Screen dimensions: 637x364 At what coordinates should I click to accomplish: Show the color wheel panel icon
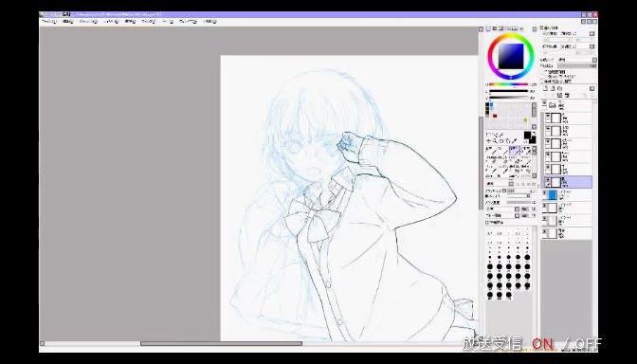(x=488, y=28)
